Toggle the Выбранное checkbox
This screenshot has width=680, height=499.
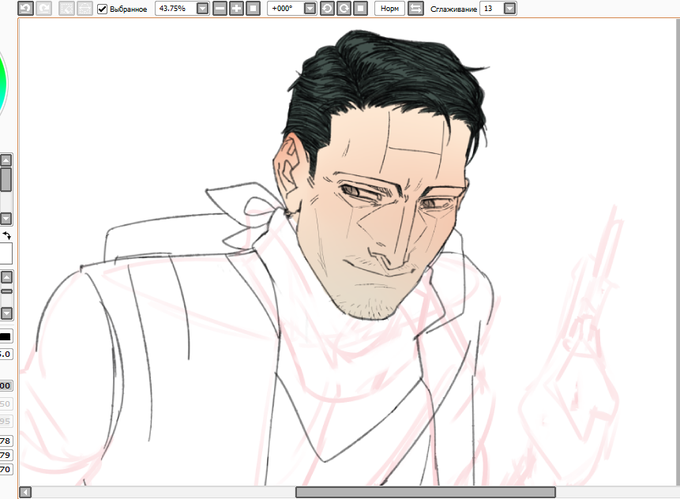(x=102, y=9)
